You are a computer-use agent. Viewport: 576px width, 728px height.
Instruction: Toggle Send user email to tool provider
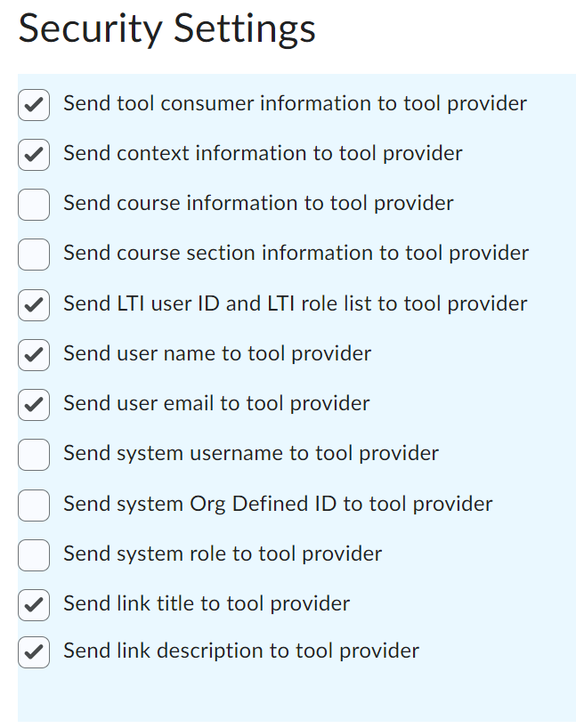[x=34, y=405]
